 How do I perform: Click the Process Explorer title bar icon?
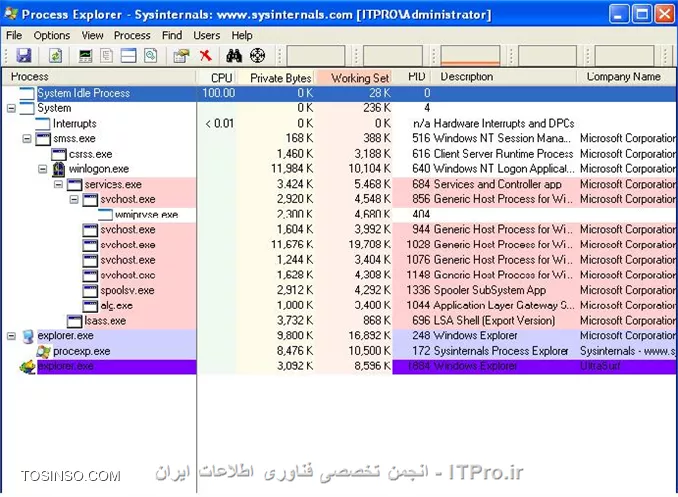point(11,14)
